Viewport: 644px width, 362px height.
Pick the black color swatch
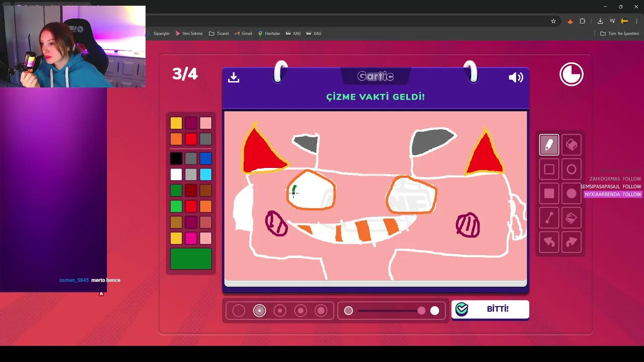(x=176, y=159)
